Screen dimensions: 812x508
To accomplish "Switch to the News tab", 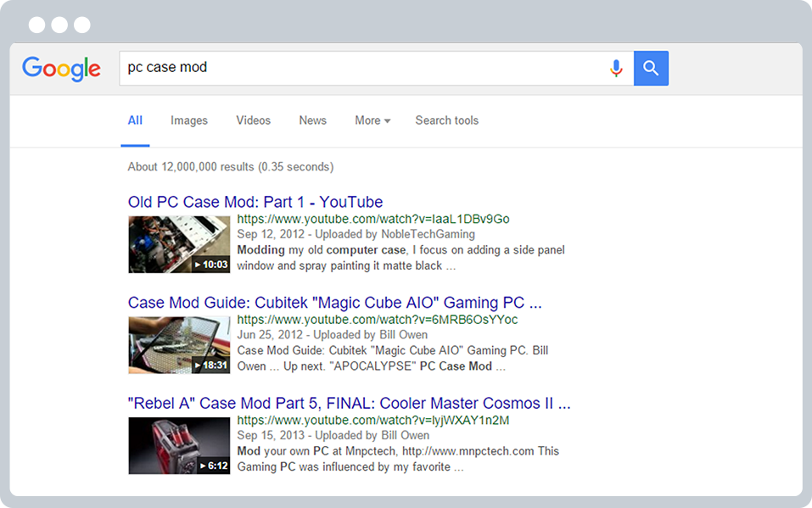I will click(x=313, y=120).
